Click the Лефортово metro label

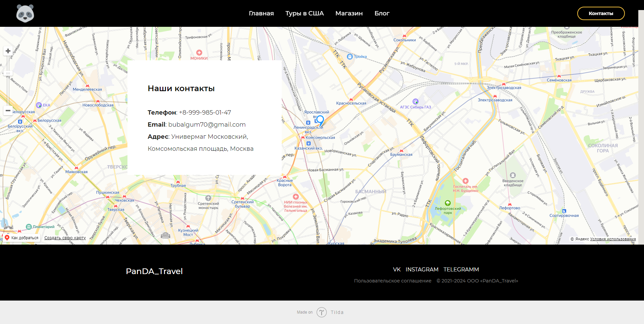click(x=509, y=208)
